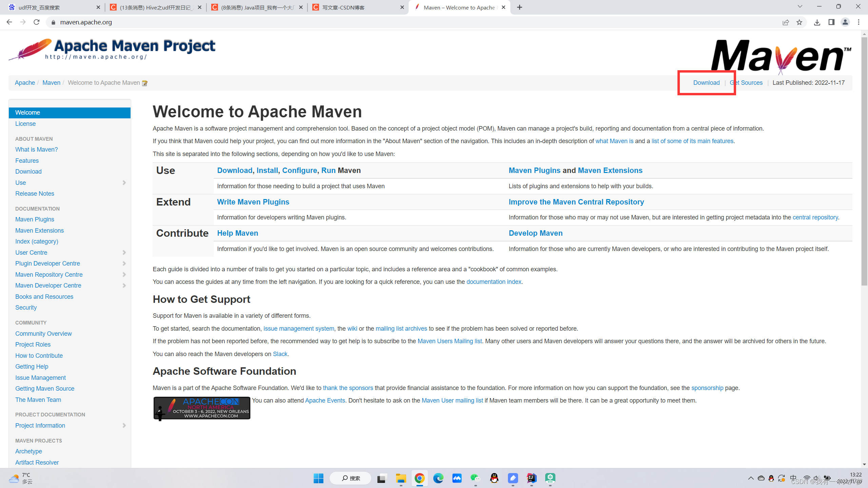
Task: Open QQ penguin icon in the taskbar
Action: coord(494,478)
